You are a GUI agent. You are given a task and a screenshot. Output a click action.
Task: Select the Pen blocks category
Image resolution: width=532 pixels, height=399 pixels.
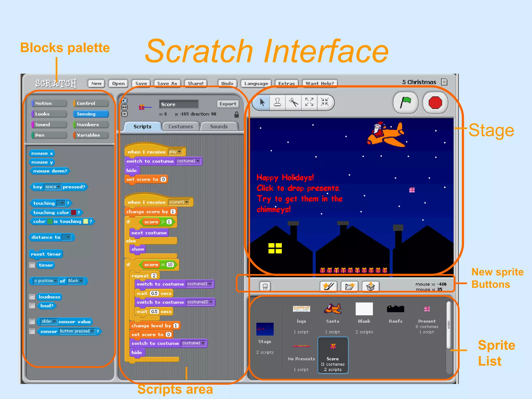click(x=49, y=135)
